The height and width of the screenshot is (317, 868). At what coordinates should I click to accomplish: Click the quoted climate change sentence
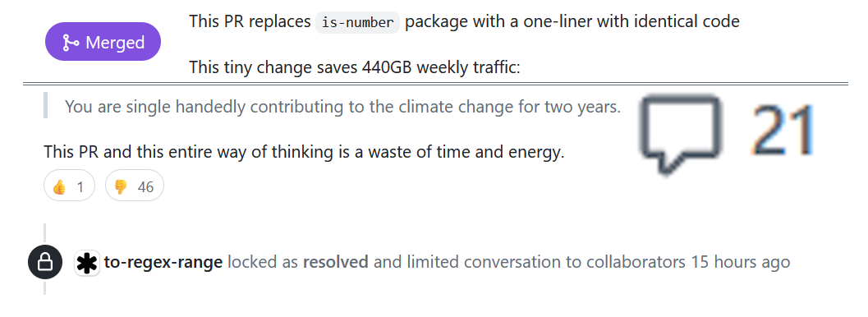pos(342,106)
